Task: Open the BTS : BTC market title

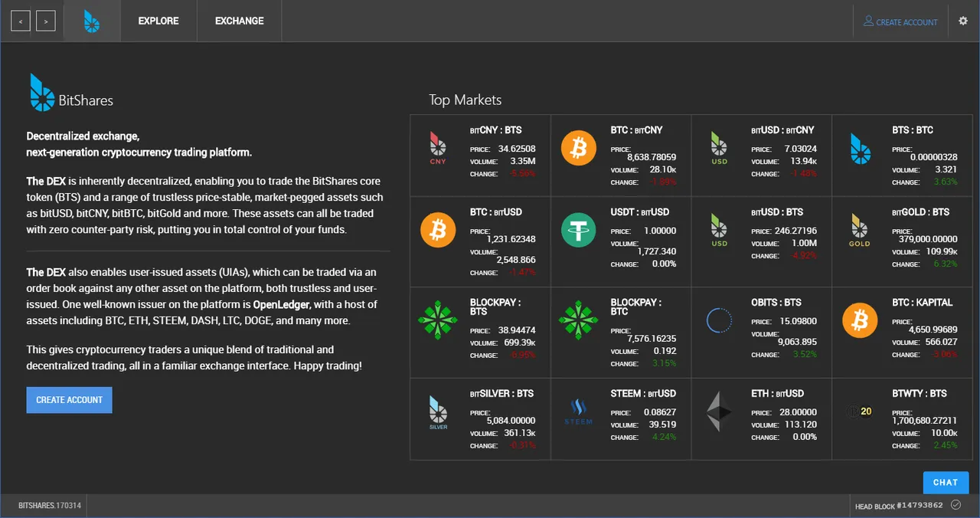Action: point(913,130)
